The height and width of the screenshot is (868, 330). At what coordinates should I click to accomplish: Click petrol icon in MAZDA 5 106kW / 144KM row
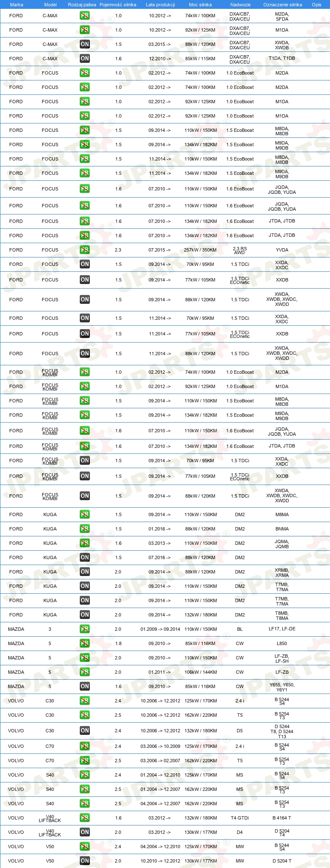coord(85,672)
